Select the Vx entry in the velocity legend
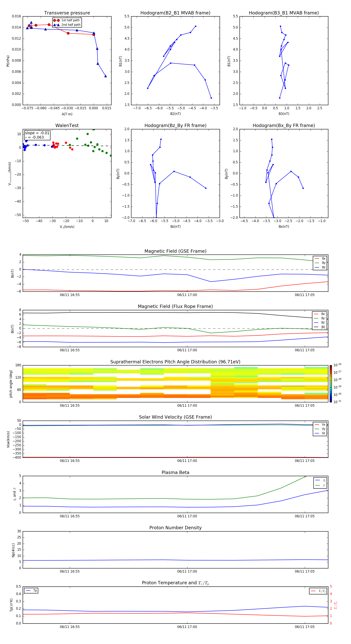The height and width of the screenshot is (644, 351). tap(320, 424)
